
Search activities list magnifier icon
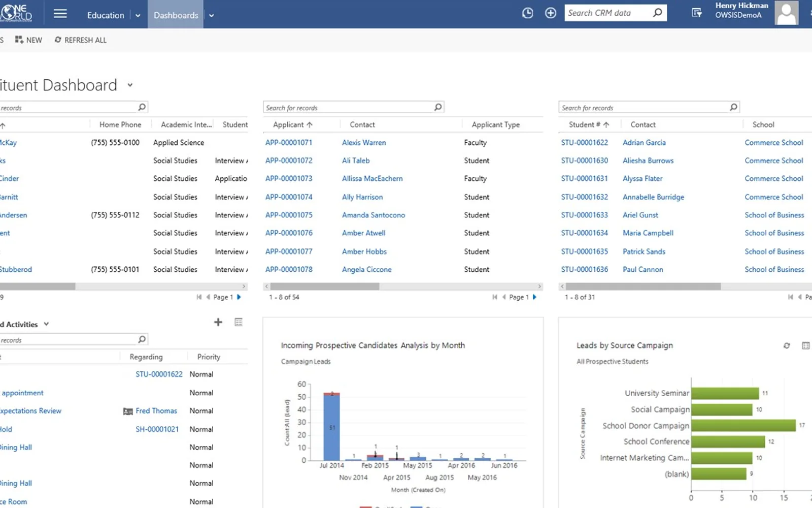click(x=142, y=339)
